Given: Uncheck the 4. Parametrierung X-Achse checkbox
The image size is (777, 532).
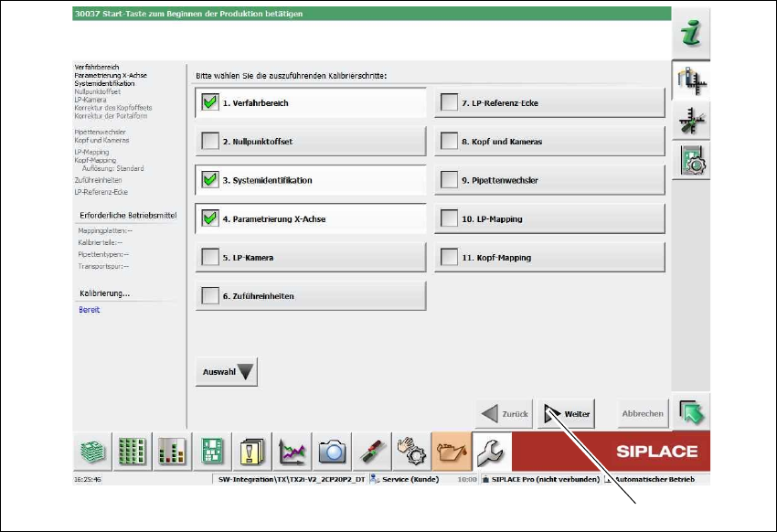Looking at the screenshot, I should click(210, 218).
